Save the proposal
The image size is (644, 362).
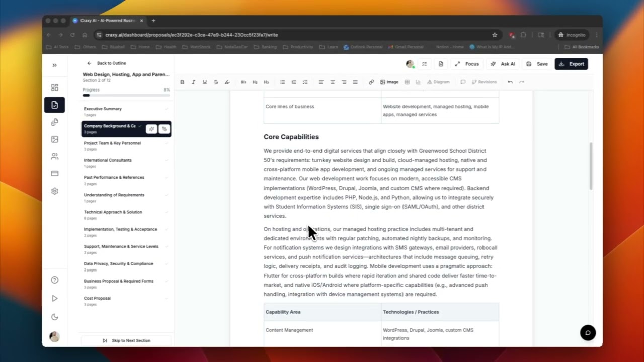pyautogui.click(x=537, y=64)
